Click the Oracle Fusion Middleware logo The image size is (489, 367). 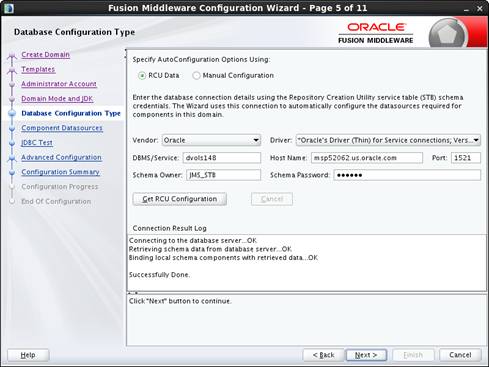point(376,33)
